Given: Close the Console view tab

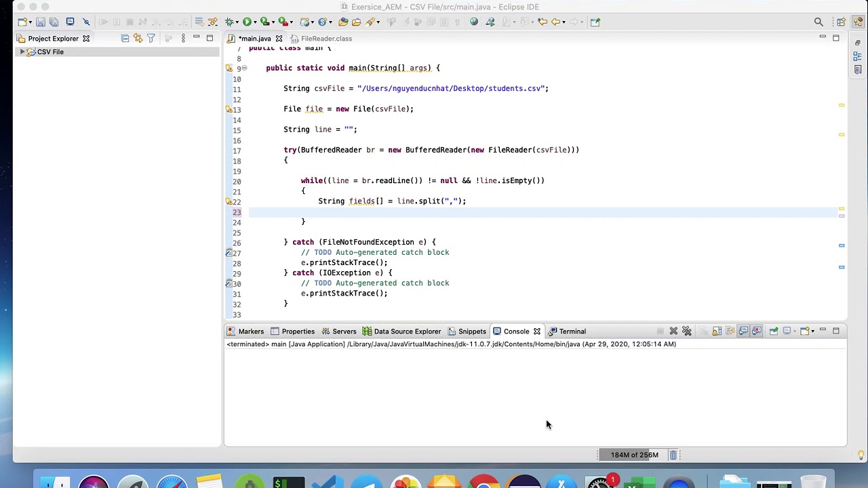Looking at the screenshot, I should click(537, 331).
